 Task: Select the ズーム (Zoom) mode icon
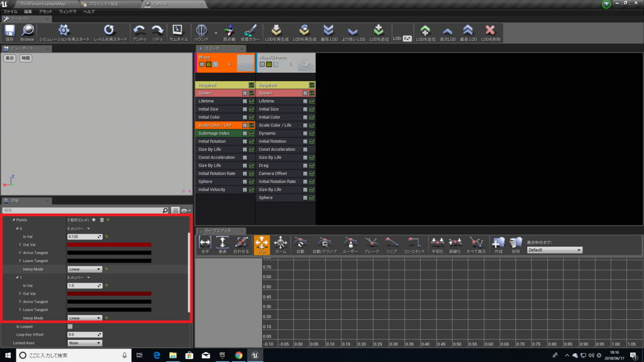point(280,245)
